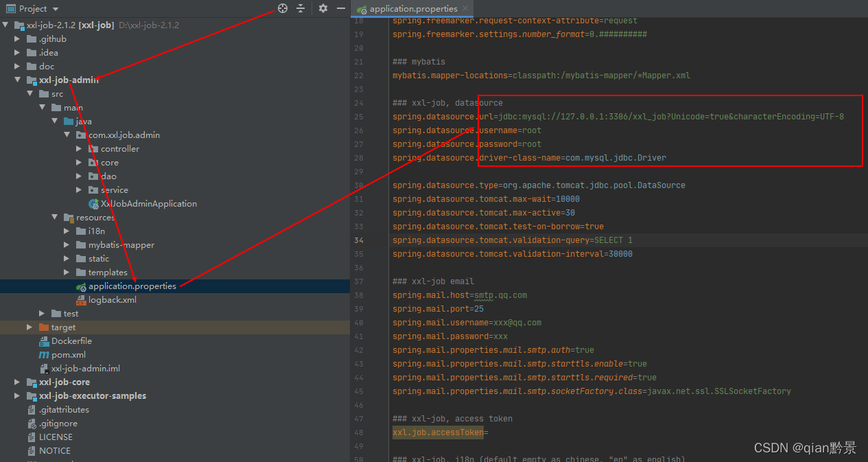Expand the core package

pyautogui.click(x=80, y=163)
